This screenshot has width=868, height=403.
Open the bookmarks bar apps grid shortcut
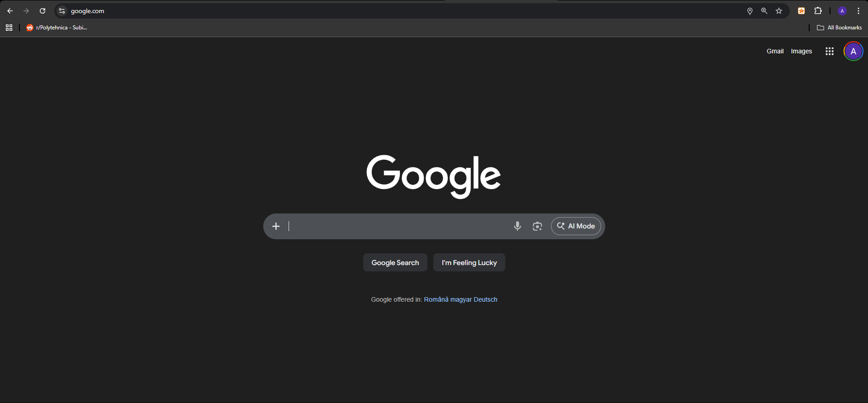point(9,28)
